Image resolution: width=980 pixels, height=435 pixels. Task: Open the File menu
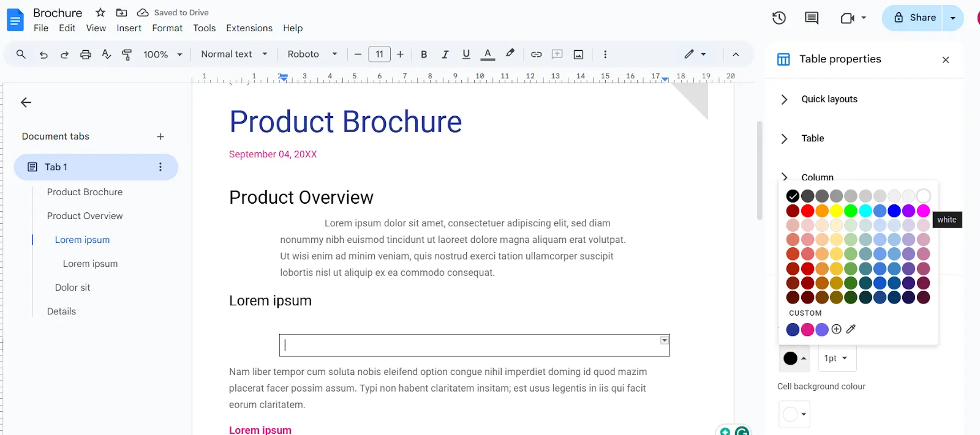41,28
